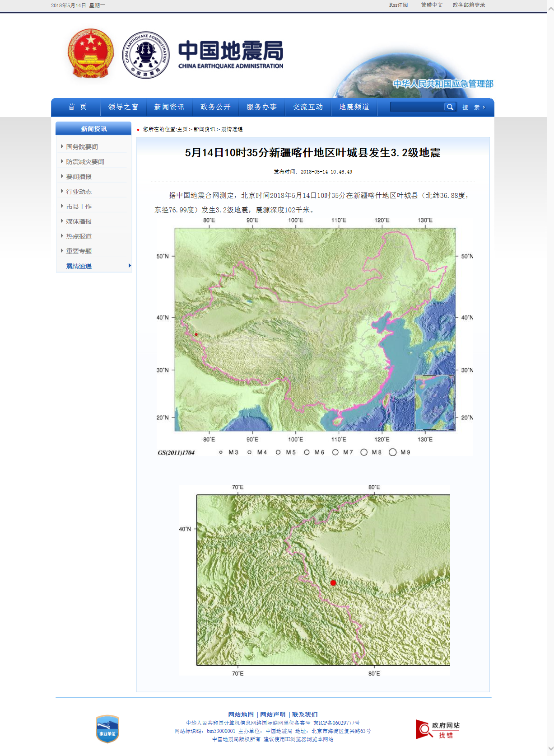
Task: Open the 领导之窗 nav tab
Action: (x=123, y=107)
